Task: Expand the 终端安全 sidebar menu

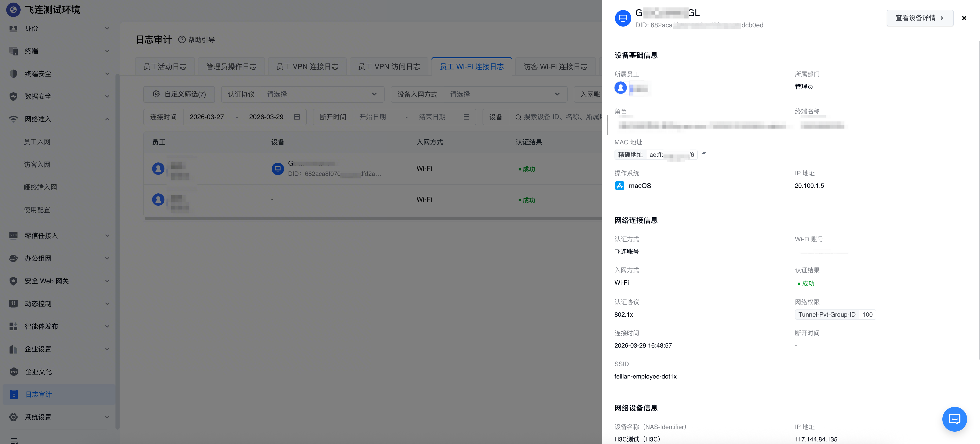Action: pos(59,74)
